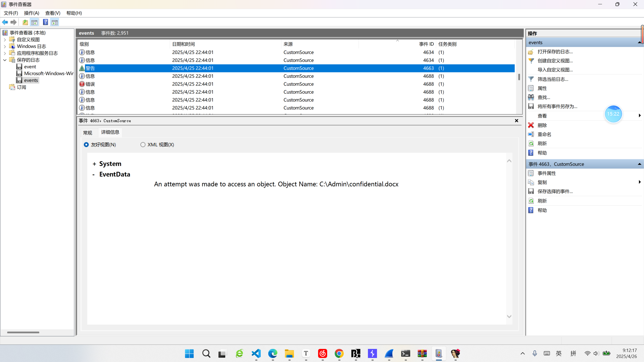Expand the System node
This screenshot has width=644, height=362.
tap(94, 164)
